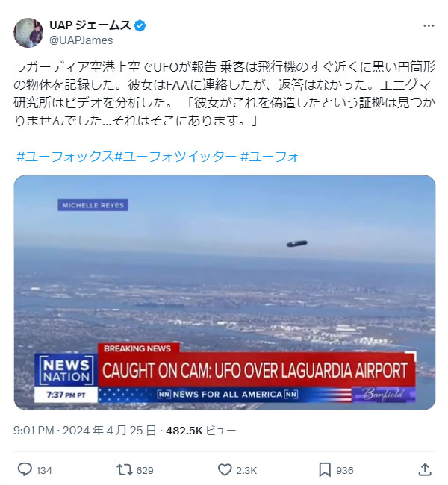Click the 2.3K likes count
The height and width of the screenshot is (485, 448).
pos(246,471)
